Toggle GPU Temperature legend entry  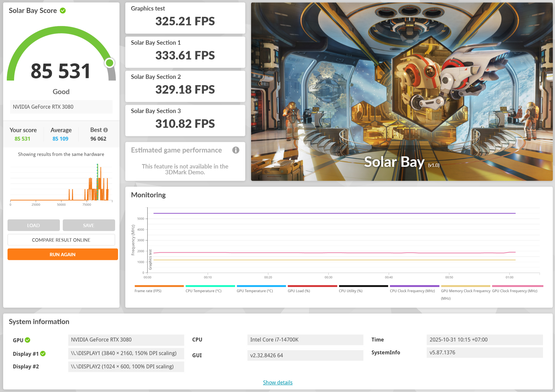(254, 291)
